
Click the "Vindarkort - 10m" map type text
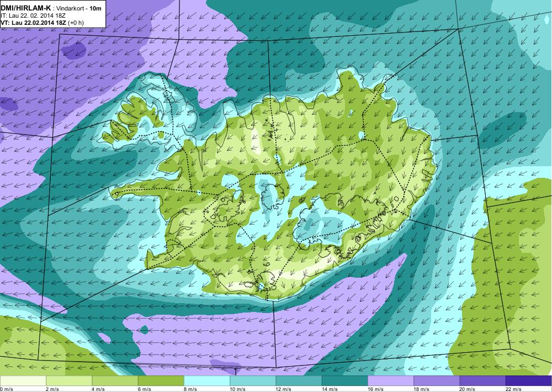pos(79,8)
